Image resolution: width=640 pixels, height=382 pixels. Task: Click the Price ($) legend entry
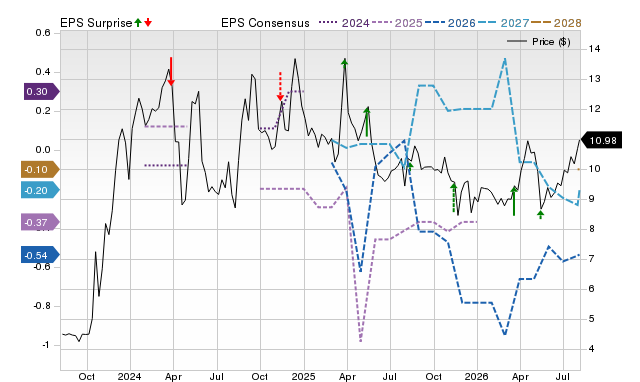coord(539,42)
